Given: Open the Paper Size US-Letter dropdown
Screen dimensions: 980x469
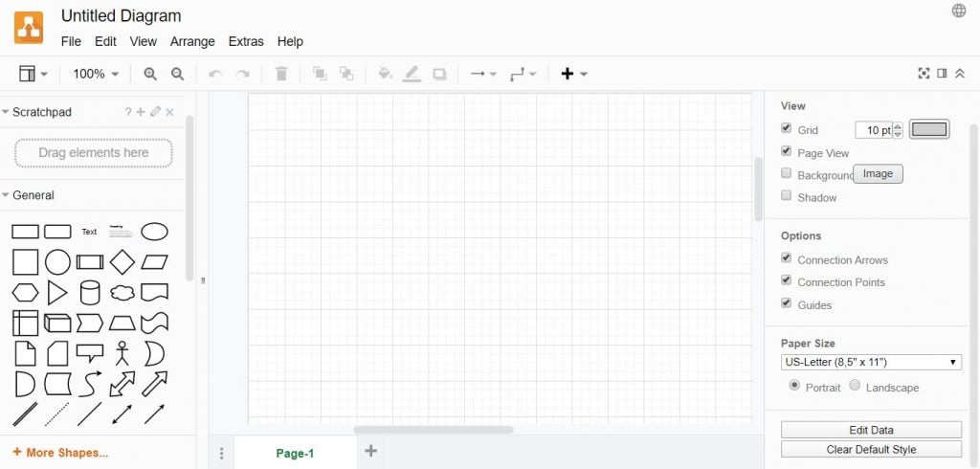Looking at the screenshot, I should tap(871, 362).
